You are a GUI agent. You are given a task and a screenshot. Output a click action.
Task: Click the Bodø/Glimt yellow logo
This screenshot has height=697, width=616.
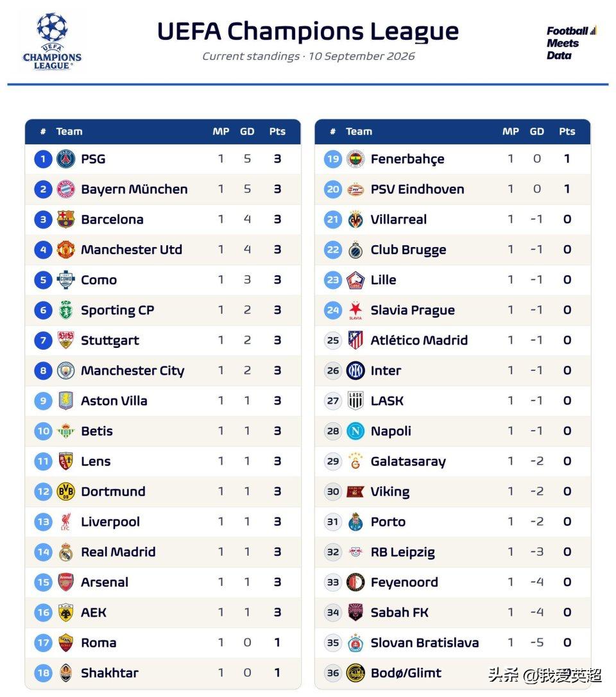click(355, 673)
